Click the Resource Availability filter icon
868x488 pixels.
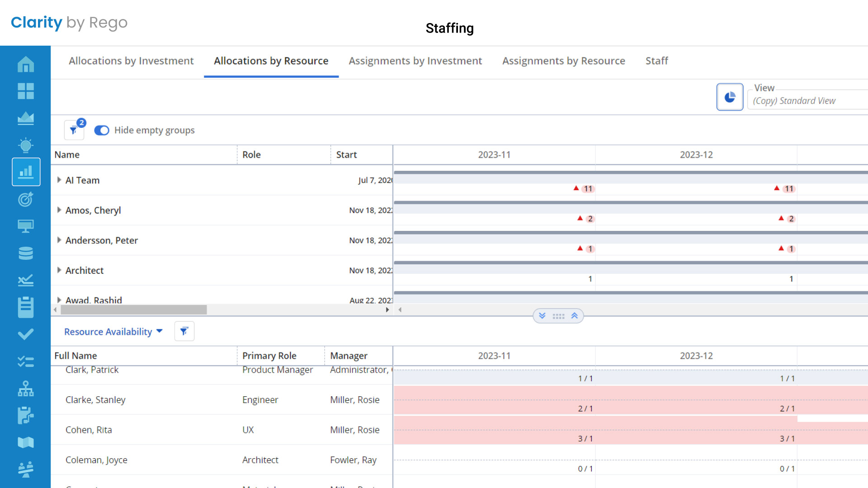(x=184, y=331)
